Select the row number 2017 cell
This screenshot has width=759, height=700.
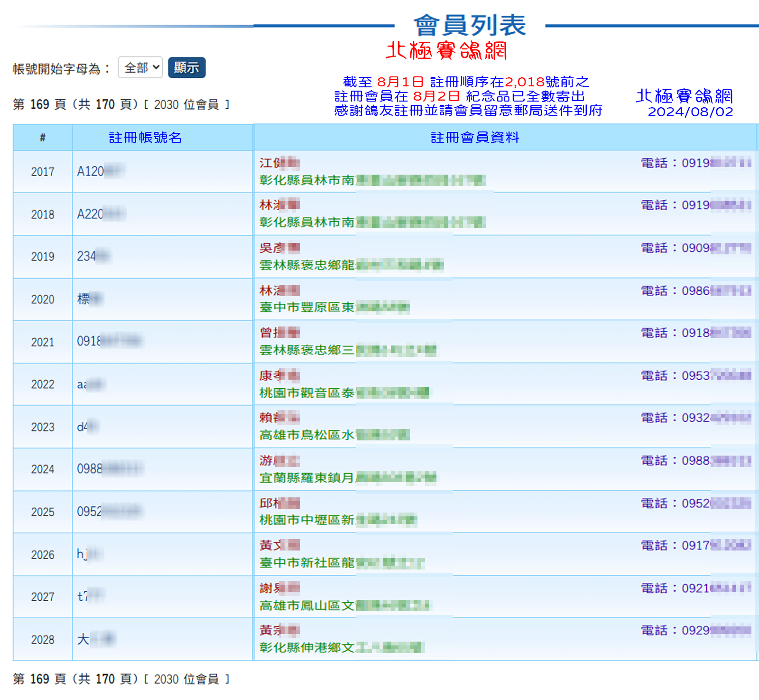[x=43, y=172]
